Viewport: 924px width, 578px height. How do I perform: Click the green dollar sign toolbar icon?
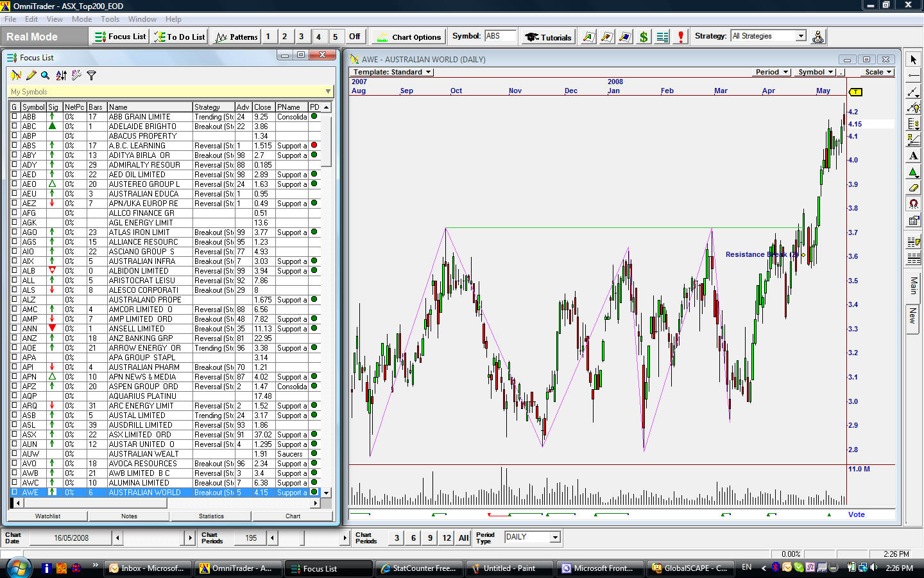(x=644, y=37)
